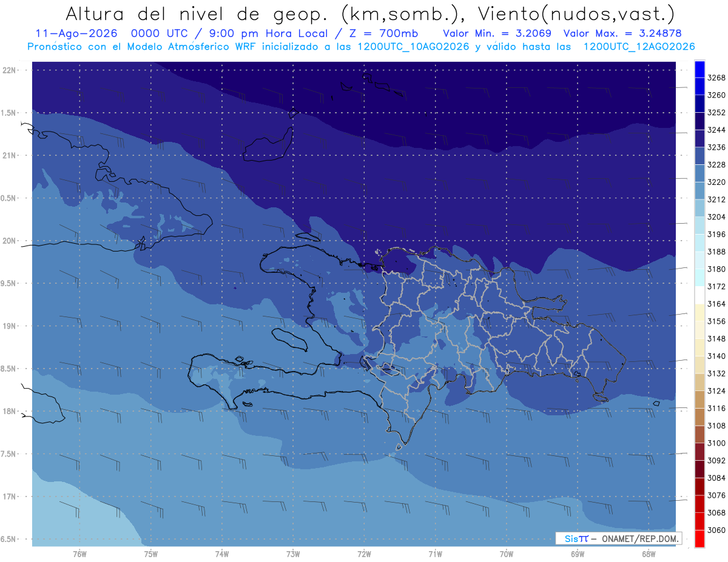
Task: Click the 8.5N latitude axis label
Action: (x=8, y=369)
